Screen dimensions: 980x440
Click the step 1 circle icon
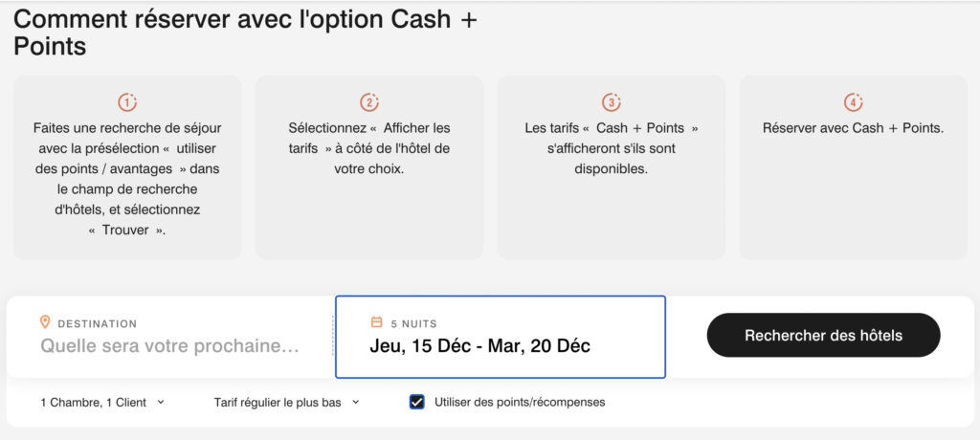(x=127, y=101)
